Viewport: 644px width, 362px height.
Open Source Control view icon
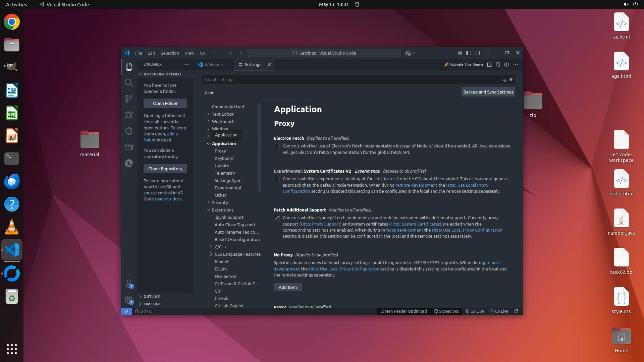click(x=129, y=99)
